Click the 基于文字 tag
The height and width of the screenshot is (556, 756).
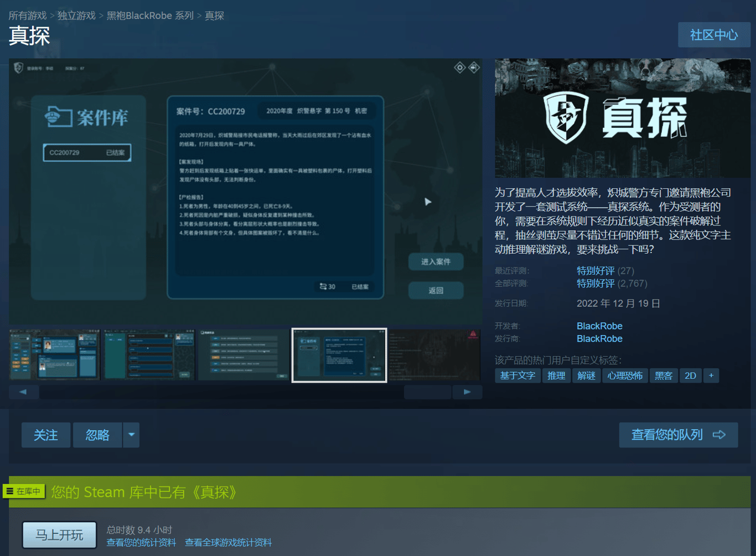pyautogui.click(x=517, y=375)
